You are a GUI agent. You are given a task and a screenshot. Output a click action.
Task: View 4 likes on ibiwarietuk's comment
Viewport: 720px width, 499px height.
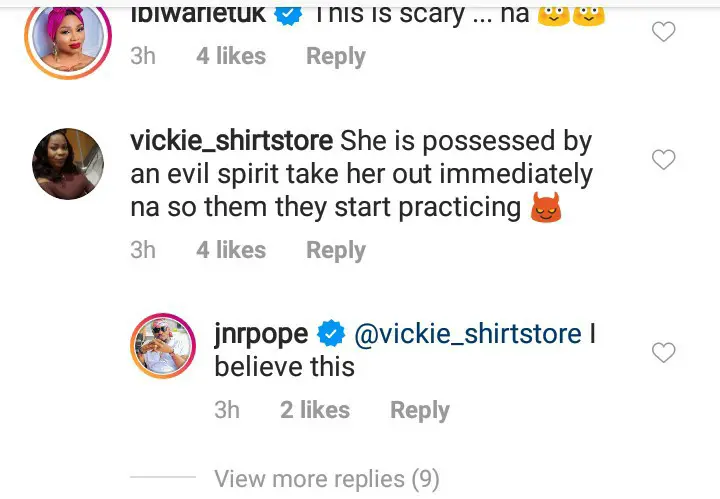pyautogui.click(x=231, y=56)
